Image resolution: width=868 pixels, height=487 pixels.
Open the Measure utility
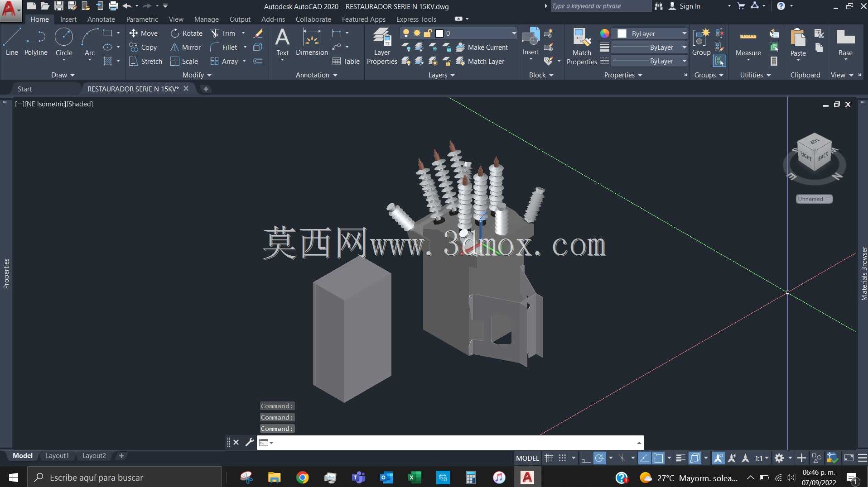[748, 44]
